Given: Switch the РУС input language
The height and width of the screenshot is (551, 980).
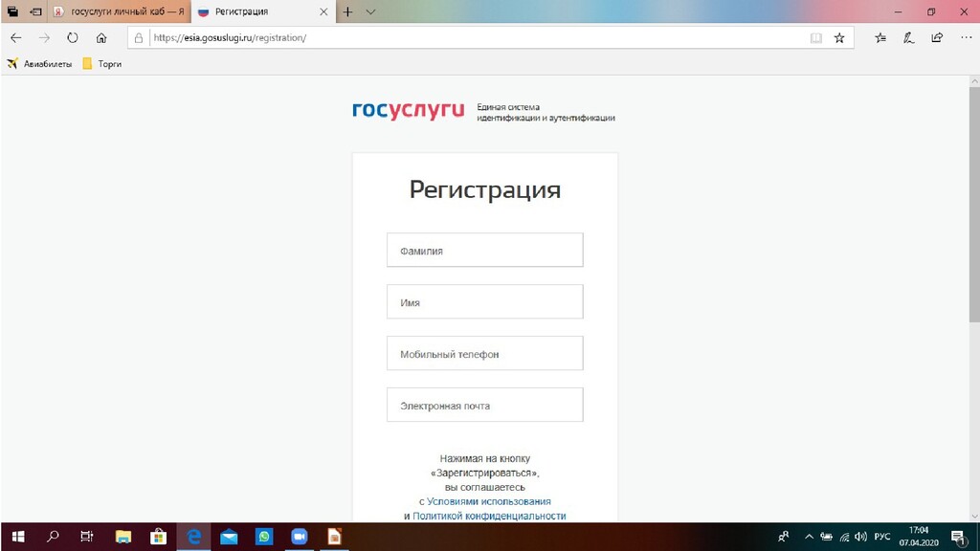Looking at the screenshot, I should [881, 537].
